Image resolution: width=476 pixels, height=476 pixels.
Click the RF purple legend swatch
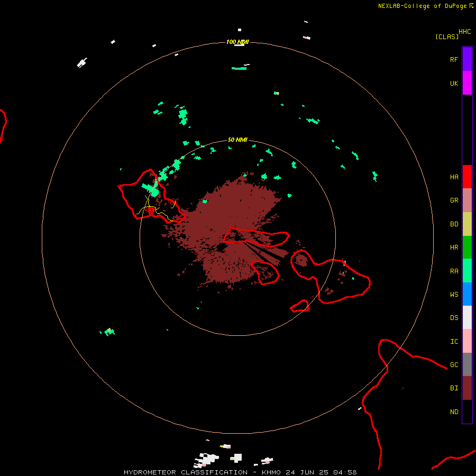click(x=467, y=59)
